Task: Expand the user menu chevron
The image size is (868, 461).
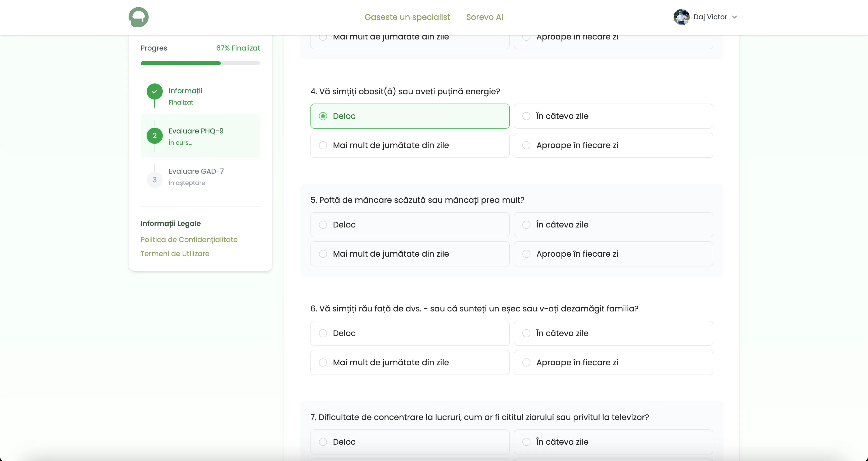Action: (735, 17)
